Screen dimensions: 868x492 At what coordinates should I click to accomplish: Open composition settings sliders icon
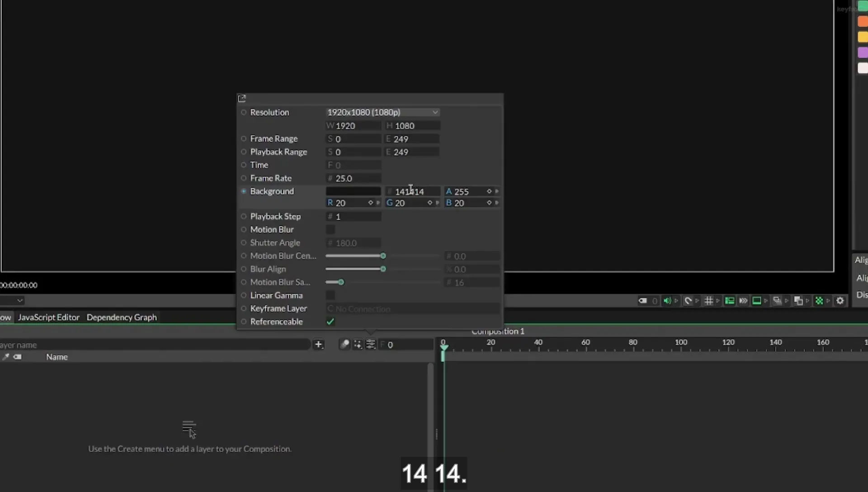(371, 345)
